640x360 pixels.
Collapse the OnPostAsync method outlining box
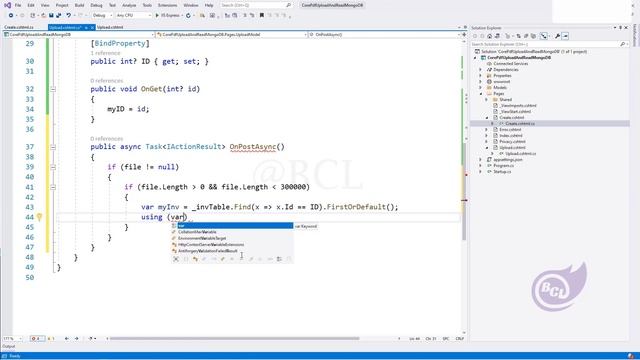[x=53, y=147]
